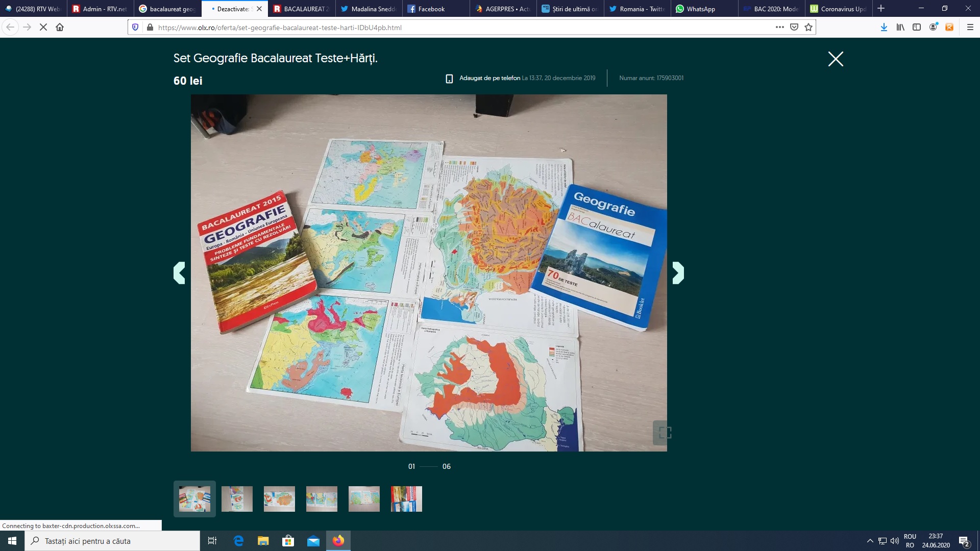Open File Explorer from taskbar
The width and height of the screenshot is (980, 551).
point(263,541)
